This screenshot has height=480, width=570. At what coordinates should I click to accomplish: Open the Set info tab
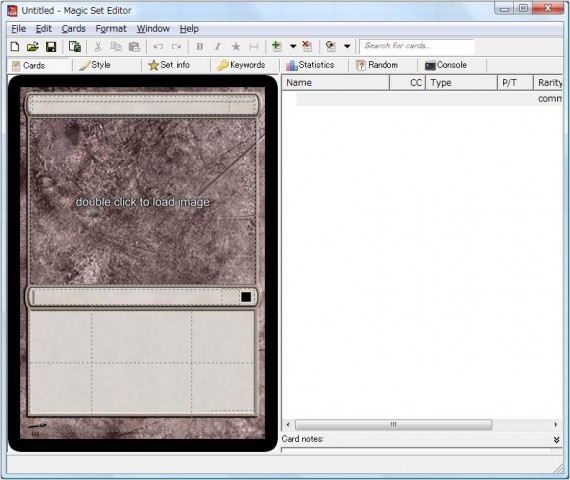click(169, 65)
